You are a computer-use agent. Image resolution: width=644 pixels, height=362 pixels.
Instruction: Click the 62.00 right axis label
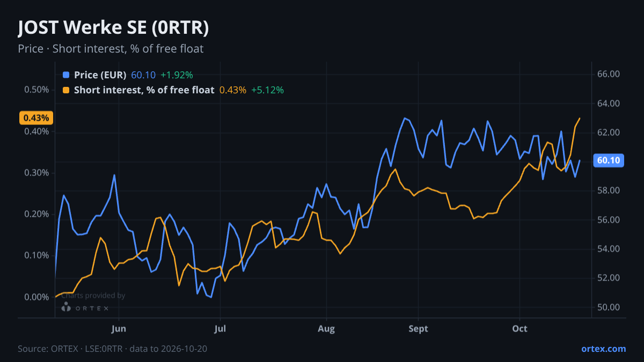click(609, 132)
